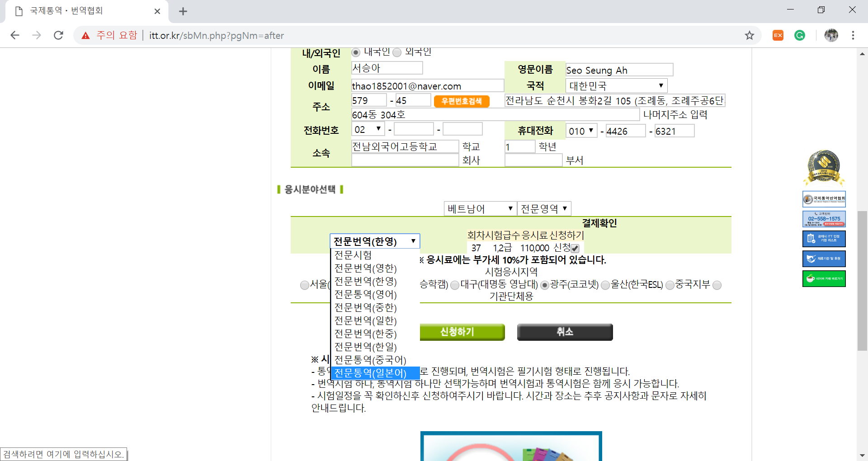Select the 울산(한국ESL) test region radio

[x=605, y=285]
